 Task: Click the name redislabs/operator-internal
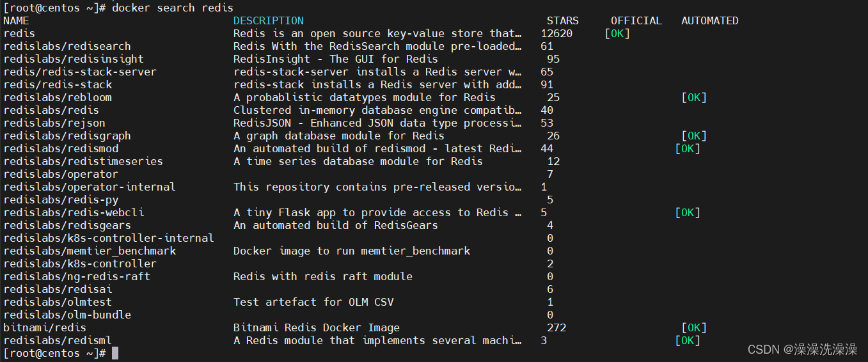click(x=90, y=187)
